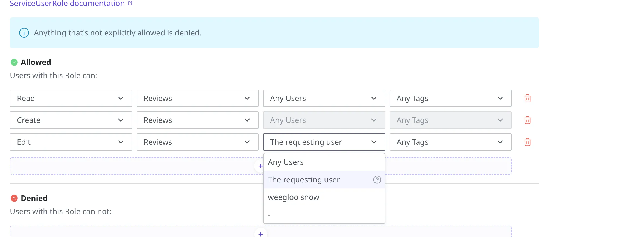Open Reviews dropdown in the Edit row
The width and height of the screenshot is (644, 237).
(197, 142)
